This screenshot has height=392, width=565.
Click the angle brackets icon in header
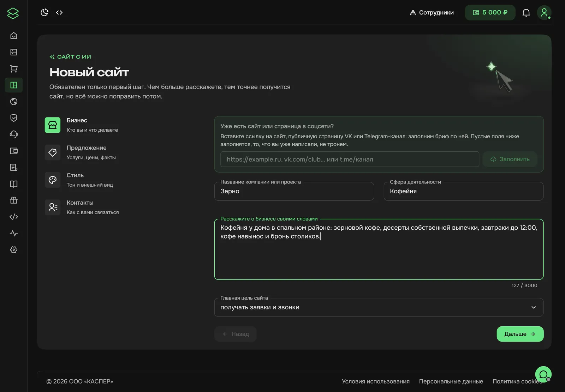pyautogui.click(x=59, y=12)
